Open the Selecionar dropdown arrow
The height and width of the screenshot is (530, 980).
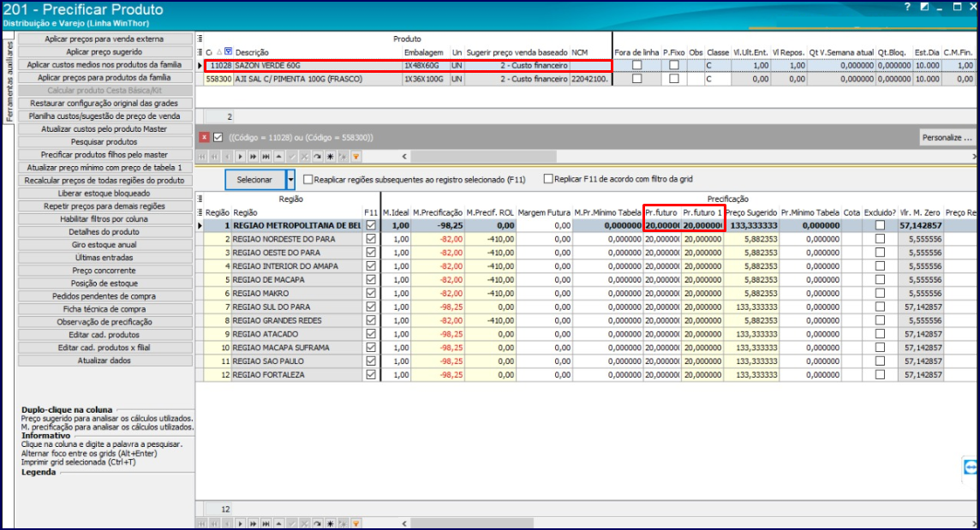point(290,180)
